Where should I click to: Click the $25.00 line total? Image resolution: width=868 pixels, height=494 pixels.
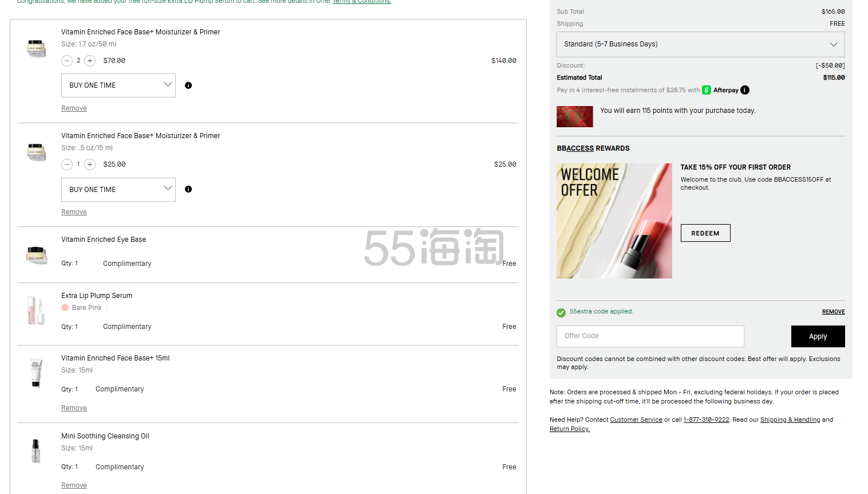click(x=505, y=164)
